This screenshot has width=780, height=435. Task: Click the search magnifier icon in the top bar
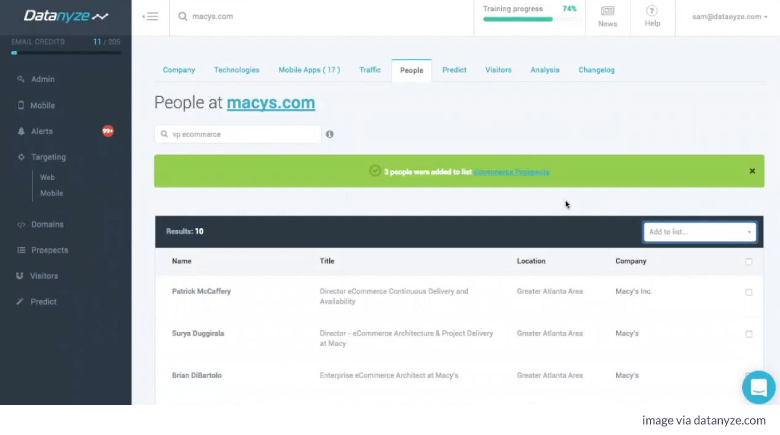pyautogui.click(x=183, y=16)
